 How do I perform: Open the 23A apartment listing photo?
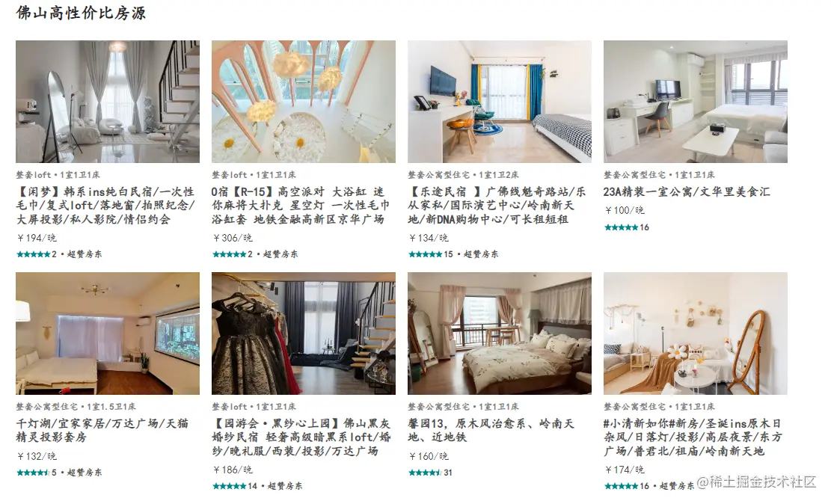click(696, 102)
